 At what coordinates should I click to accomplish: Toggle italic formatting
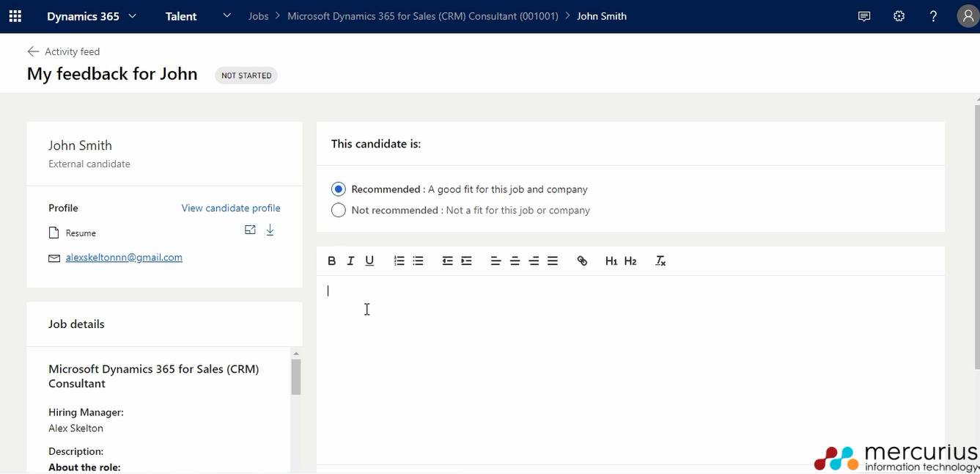point(350,260)
